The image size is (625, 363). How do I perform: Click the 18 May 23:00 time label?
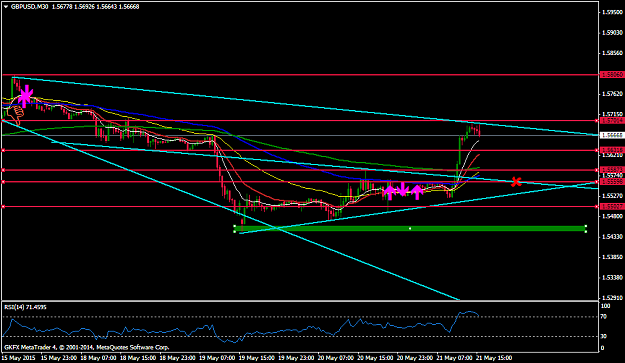tap(177, 358)
